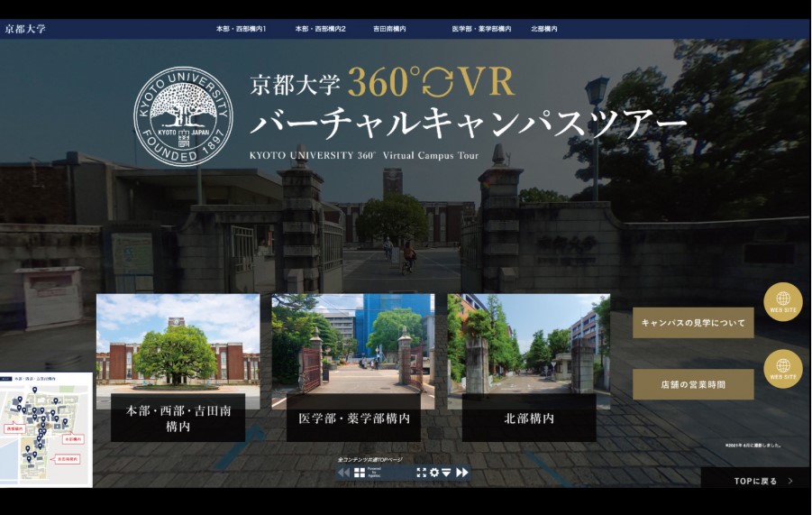812x515 pixels.
Task: Go to previous scene with double-left arrows
Action: click(x=343, y=473)
